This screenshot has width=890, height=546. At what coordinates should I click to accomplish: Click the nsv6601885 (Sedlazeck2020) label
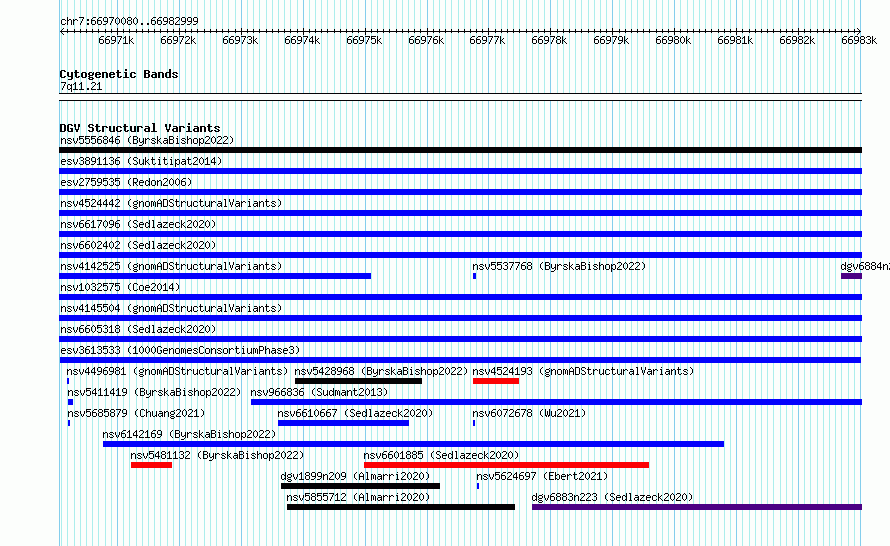coord(441,455)
